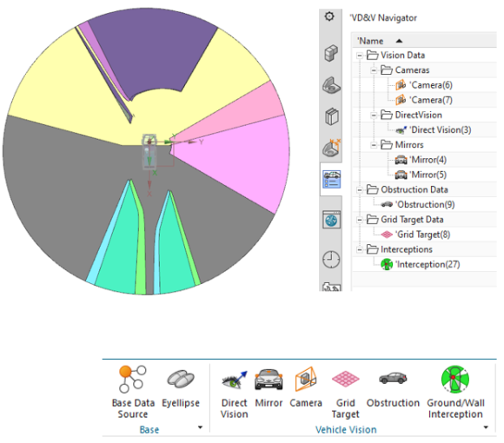Click the Grid Target Data folder label

coord(412,220)
